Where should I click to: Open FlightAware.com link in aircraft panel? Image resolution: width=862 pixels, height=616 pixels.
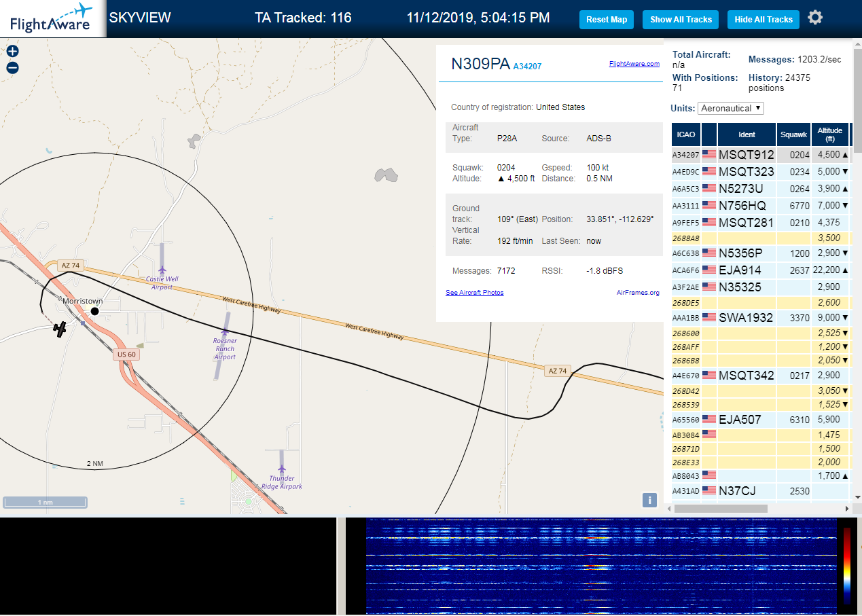pyautogui.click(x=634, y=64)
